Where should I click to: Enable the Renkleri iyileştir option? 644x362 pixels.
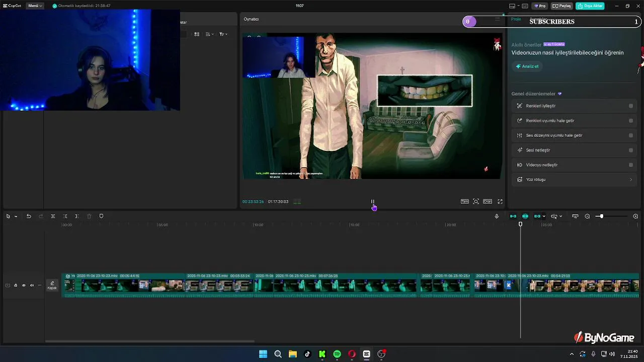631,106
